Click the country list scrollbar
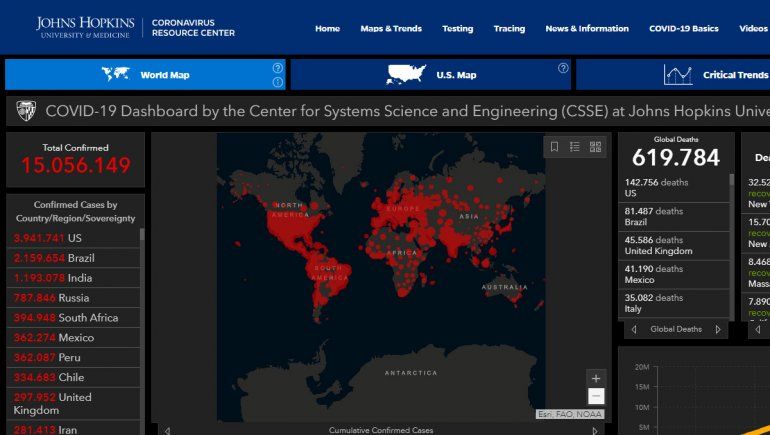Screen dimensions: 770x435 click(142, 300)
